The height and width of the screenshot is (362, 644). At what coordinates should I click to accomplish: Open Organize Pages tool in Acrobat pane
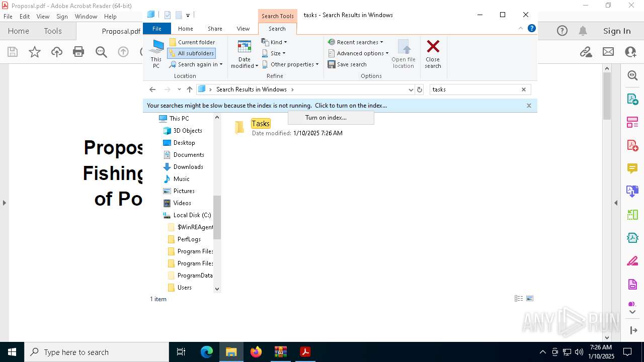(x=632, y=122)
